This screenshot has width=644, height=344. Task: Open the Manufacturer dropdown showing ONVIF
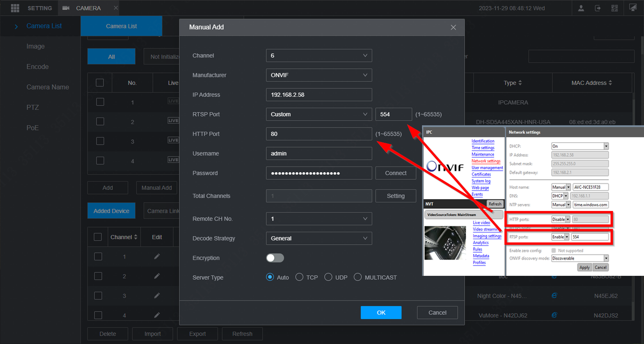tap(319, 75)
